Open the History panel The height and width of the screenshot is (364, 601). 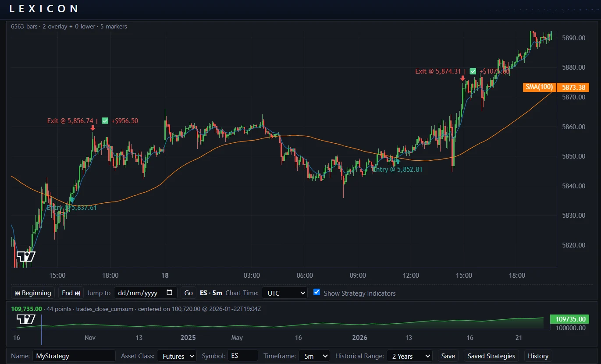pyautogui.click(x=538, y=356)
